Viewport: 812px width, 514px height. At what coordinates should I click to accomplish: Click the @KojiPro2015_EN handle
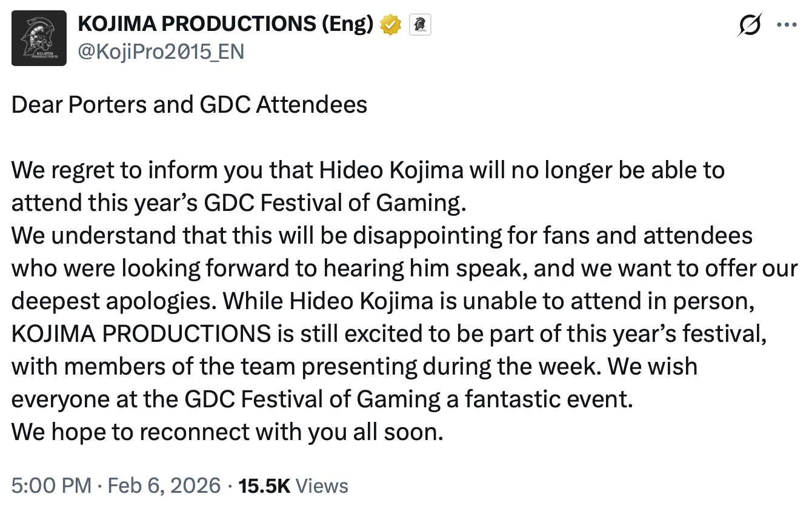(161, 52)
